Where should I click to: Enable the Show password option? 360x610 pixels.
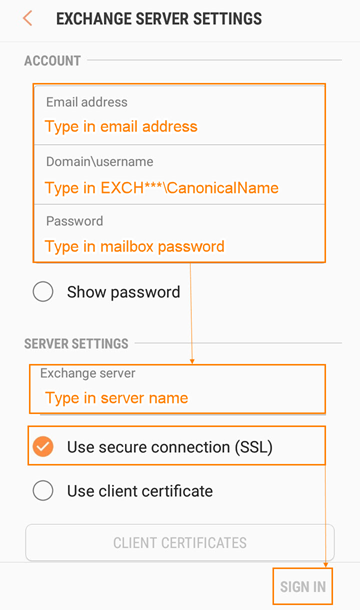43,292
